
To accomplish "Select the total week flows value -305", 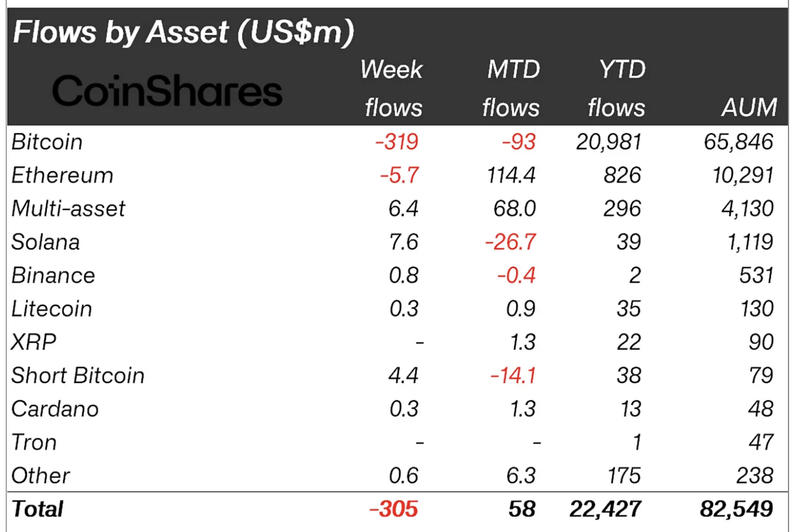I will (393, 510).
